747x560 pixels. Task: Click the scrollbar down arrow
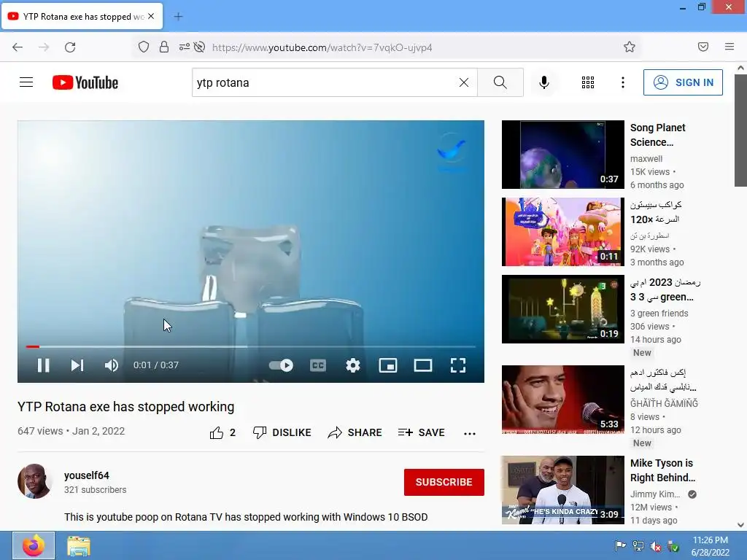coord(741,525)
